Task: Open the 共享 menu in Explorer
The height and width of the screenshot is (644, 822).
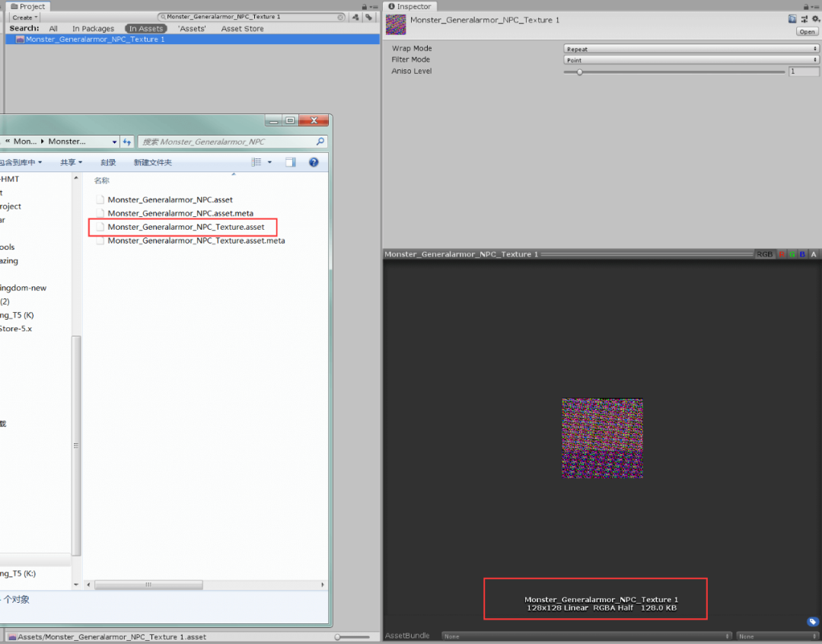Action: [x=72, y=163]
